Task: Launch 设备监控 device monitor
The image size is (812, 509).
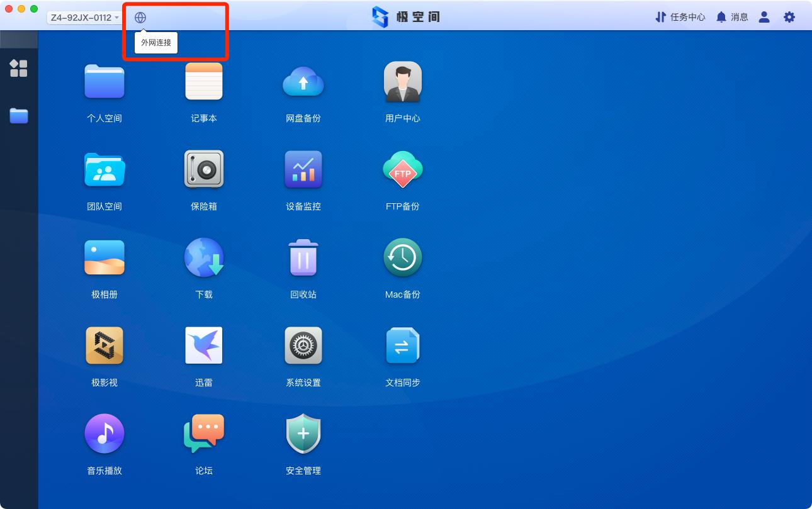Action: coord(303,169)
